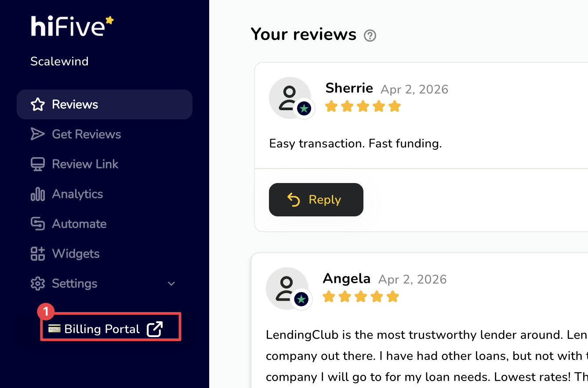Click the hiFive logo
The width and height of the screenshot is (588, 388).
[x=72, y=26]
